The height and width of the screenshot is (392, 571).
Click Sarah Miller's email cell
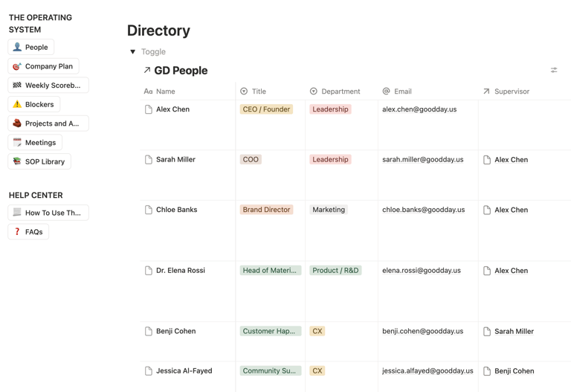422,159
